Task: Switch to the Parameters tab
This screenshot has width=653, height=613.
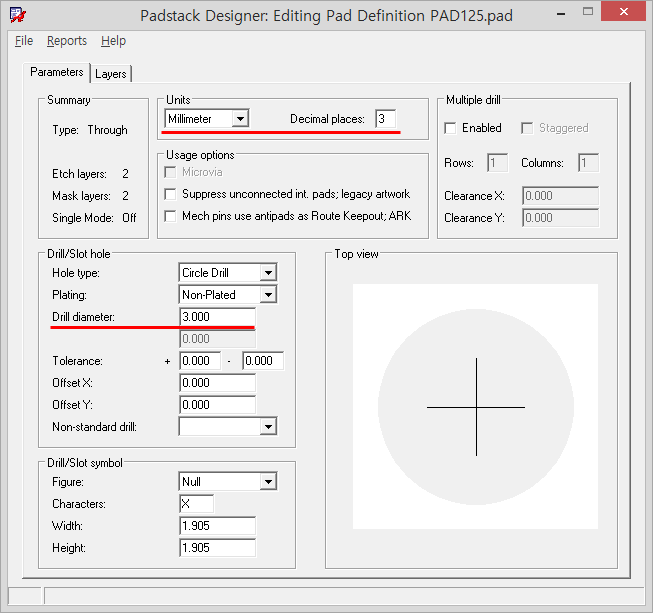Action: pos(57,72)
